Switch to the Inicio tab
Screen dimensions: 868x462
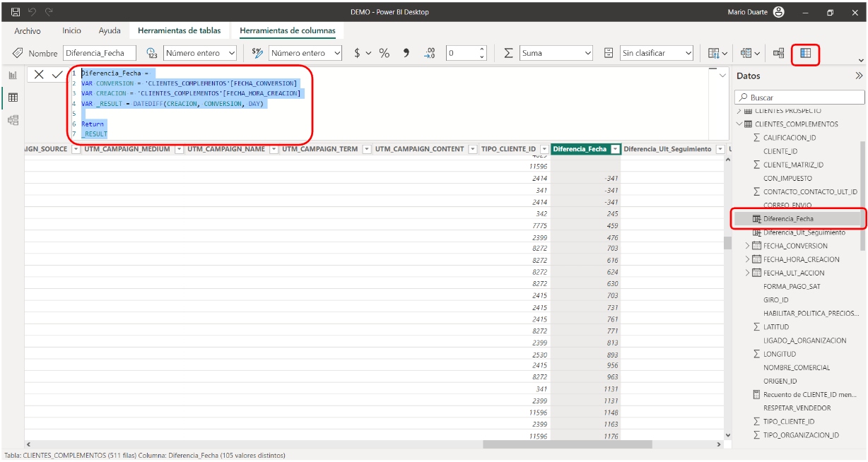click(x=71, y=31)
